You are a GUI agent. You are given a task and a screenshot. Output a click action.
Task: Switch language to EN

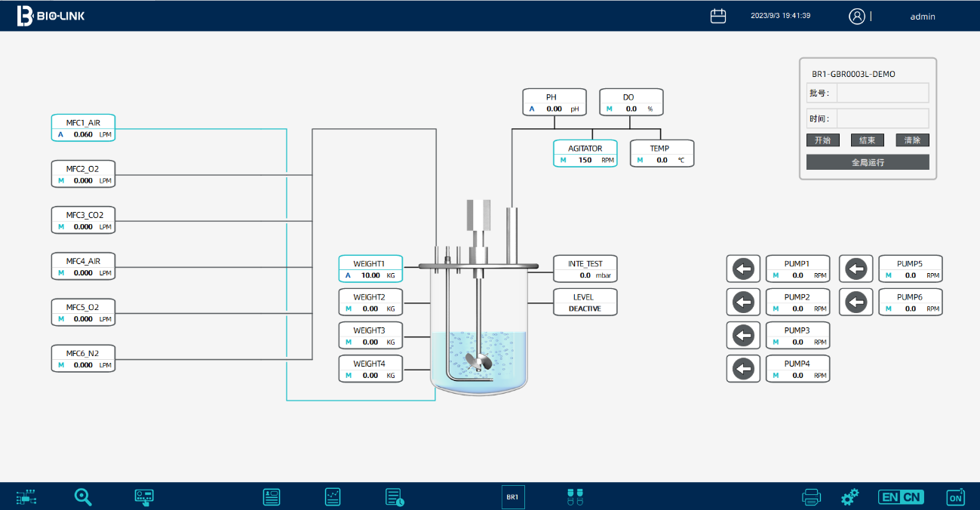[890, 497]
